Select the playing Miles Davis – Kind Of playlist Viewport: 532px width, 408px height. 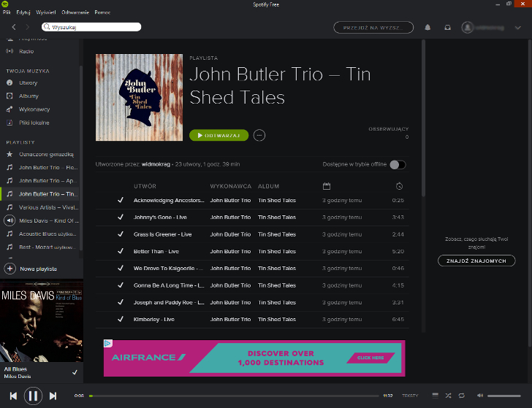click(x=48, y=220)
